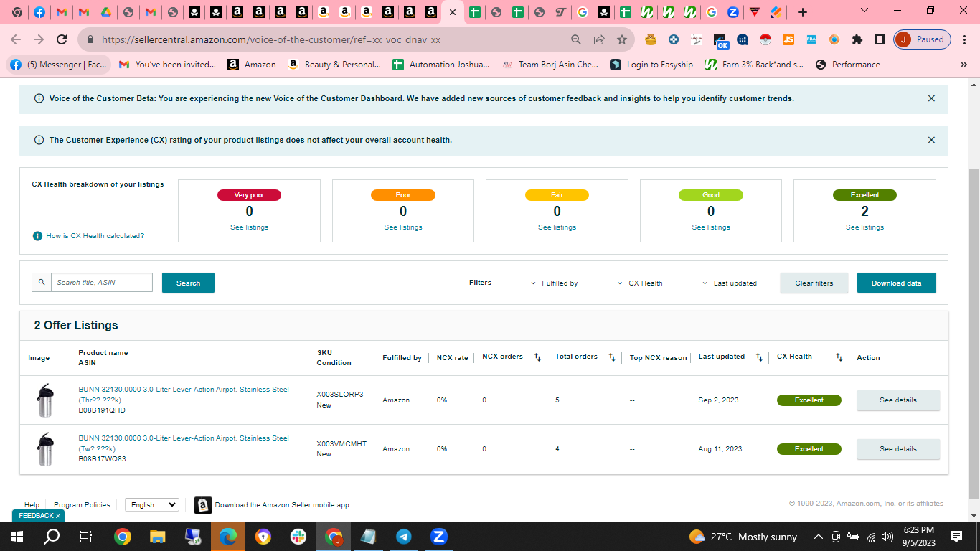The image size is (980, 551).
Task: Click the Download data button
Action: point(896,283)
